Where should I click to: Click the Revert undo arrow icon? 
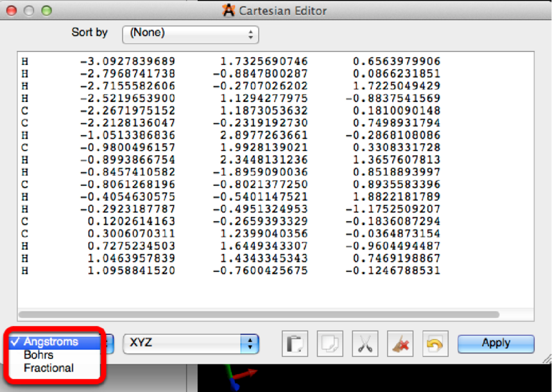[435, 344]
